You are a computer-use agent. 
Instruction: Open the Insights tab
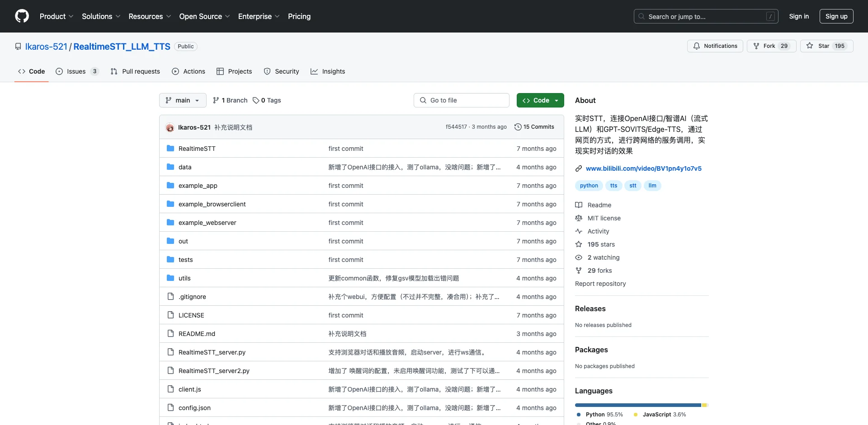coord(328,71)
